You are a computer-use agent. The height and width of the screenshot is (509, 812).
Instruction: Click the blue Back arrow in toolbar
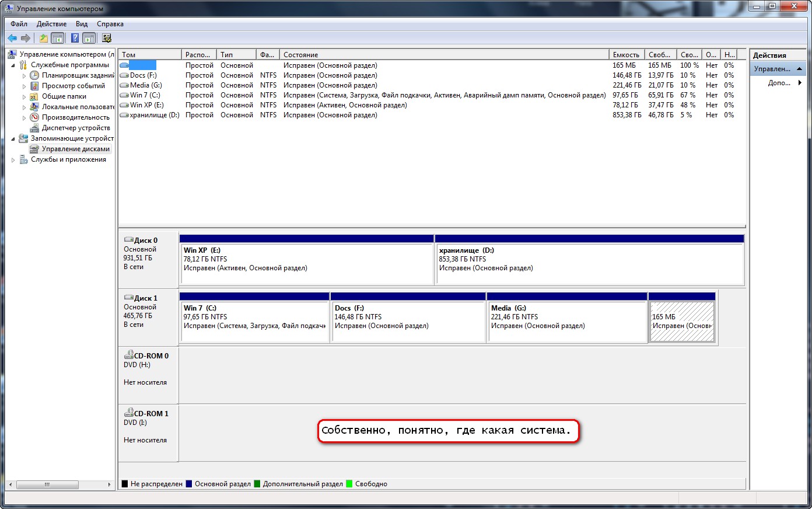12,39
